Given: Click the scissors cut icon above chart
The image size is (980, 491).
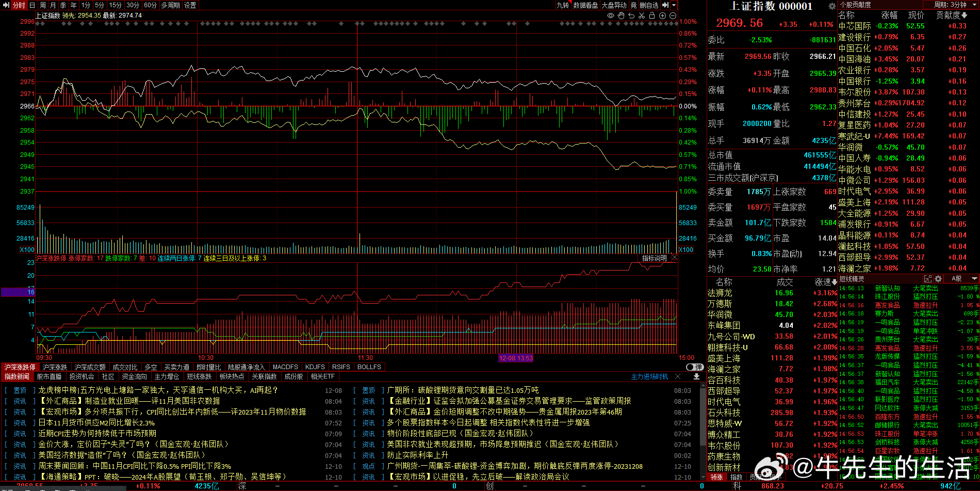Looking at the screenshot, I should pyautogui.click(x=642, y=15).
